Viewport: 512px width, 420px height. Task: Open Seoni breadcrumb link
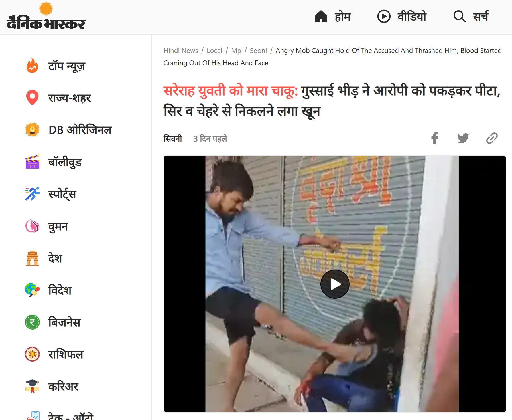pos(258,51)
